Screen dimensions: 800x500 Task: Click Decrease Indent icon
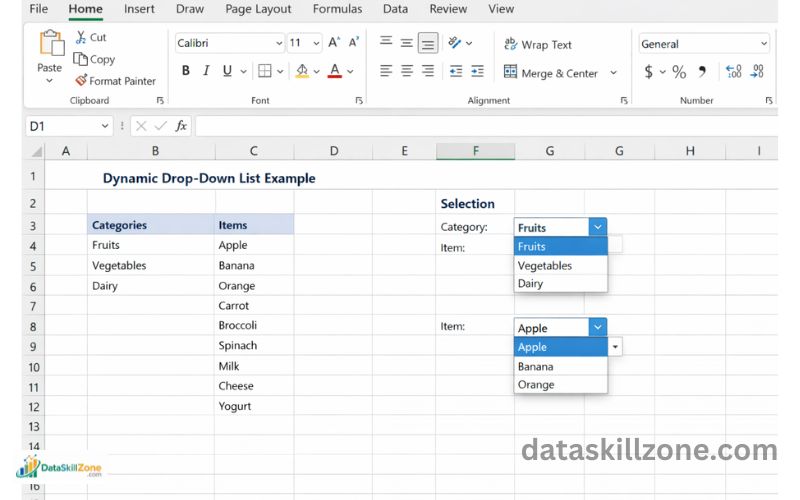tap(456, 71)
